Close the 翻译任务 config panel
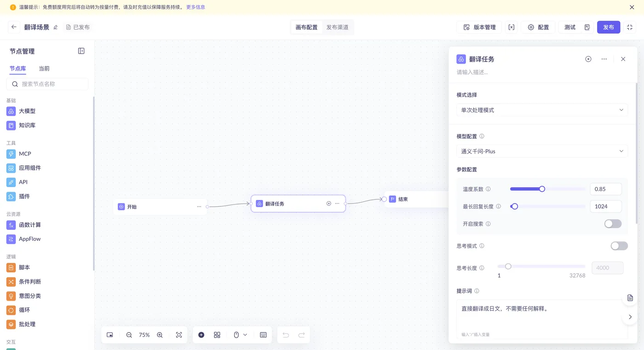 pyautogui.click(x=623, y=59)
